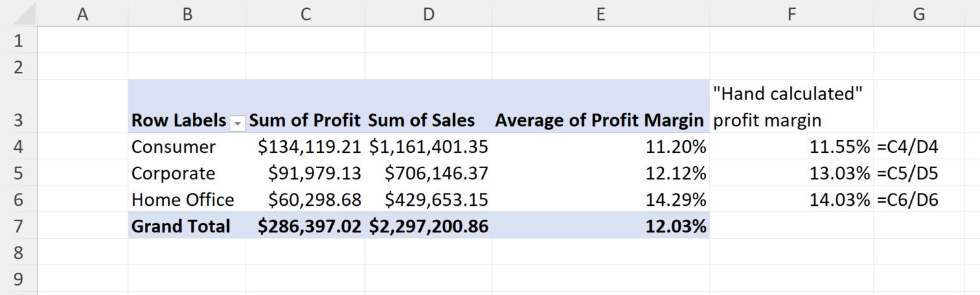Click the =C6/D6 formula text cell
The height and width of the screenshot is (295, 980).
pyautogui.click(x=907, y=200)
